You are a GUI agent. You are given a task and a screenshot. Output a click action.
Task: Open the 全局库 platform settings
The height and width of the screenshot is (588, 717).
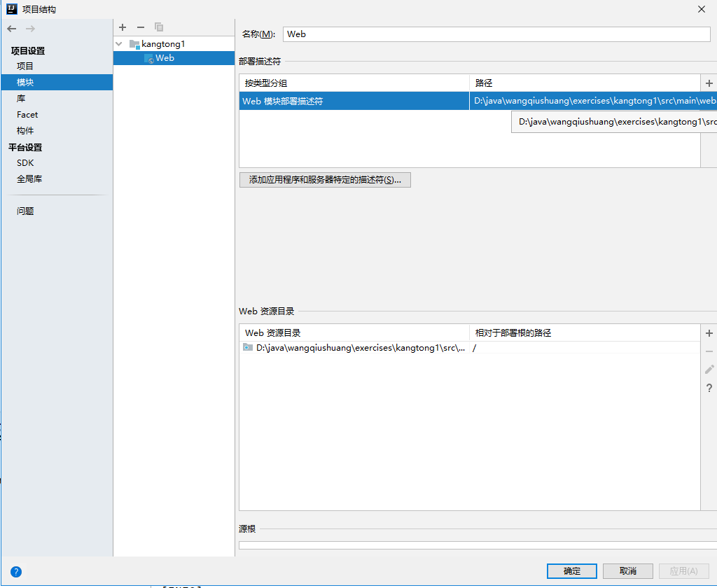pos(29,178)
